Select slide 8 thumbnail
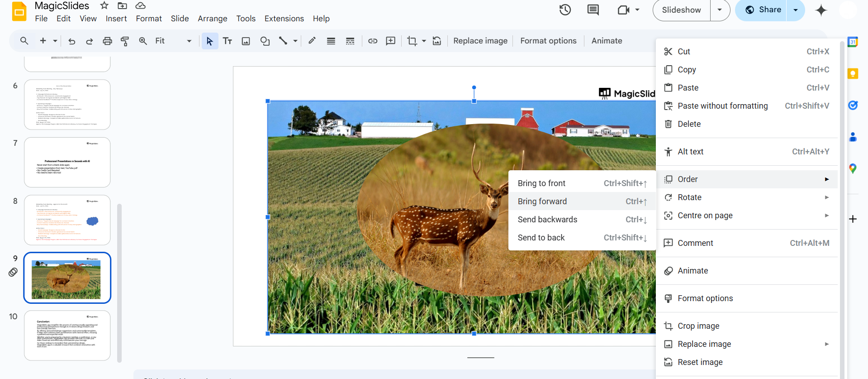This screenshot has width=868, height=379. 67,220
